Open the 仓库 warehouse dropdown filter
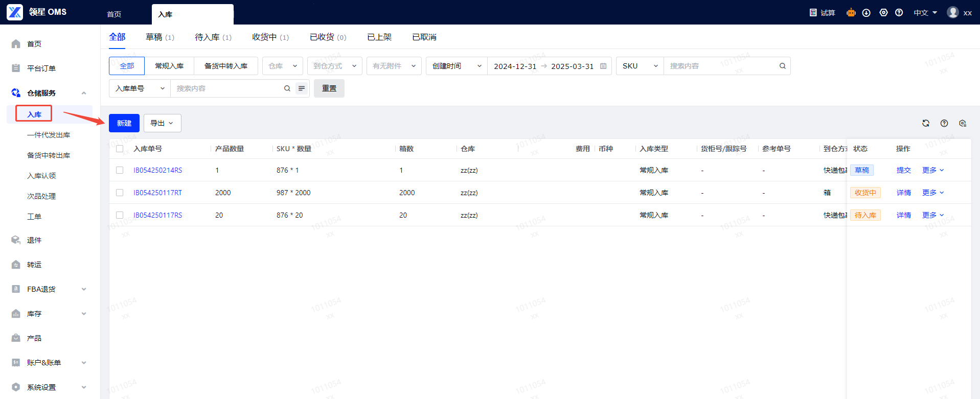Screen dimensions: 980x399 (x=282, y=66)
